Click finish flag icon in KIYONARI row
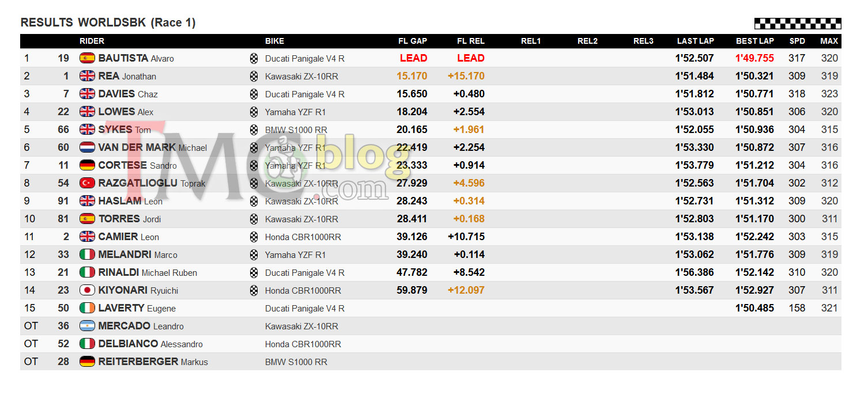Image resolution: width=868 pixels, height=395 pixels. tap(254, 290)
